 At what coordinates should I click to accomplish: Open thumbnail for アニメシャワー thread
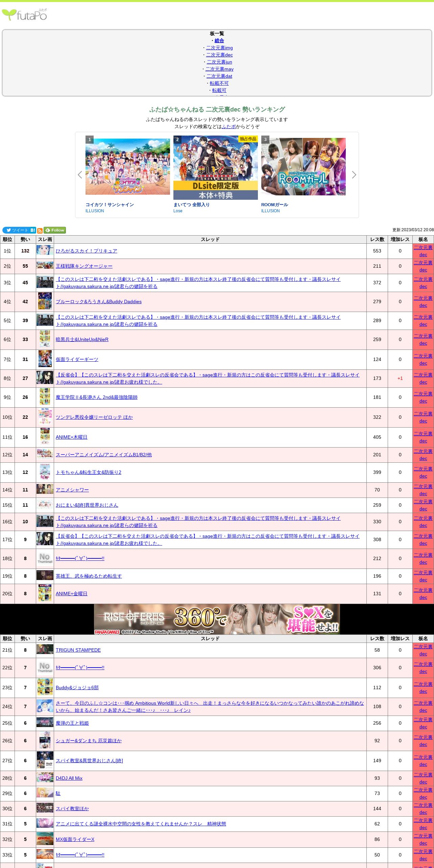[45, 489]
